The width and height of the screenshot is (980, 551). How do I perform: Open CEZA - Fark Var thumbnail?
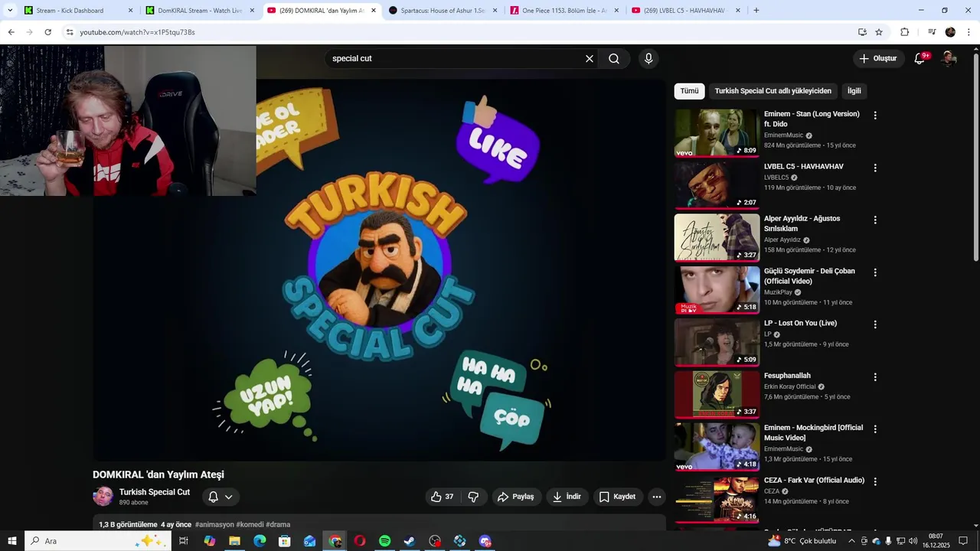click(x=717, y=499)
